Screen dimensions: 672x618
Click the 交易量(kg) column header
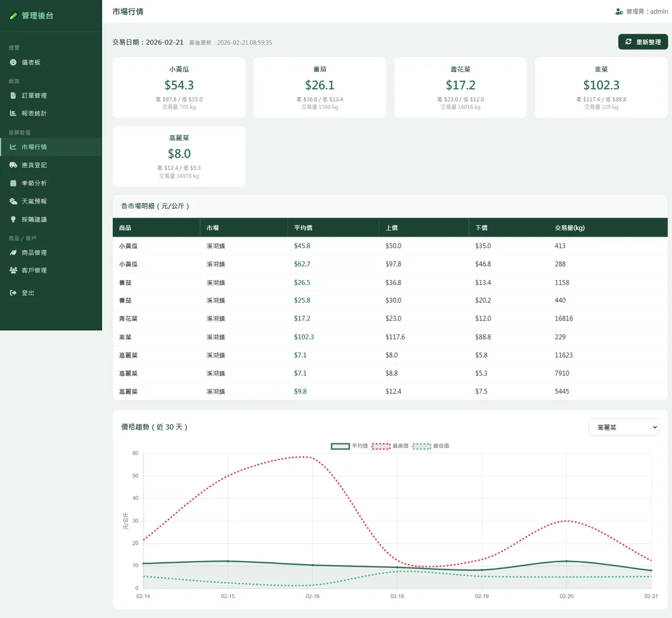608,228
